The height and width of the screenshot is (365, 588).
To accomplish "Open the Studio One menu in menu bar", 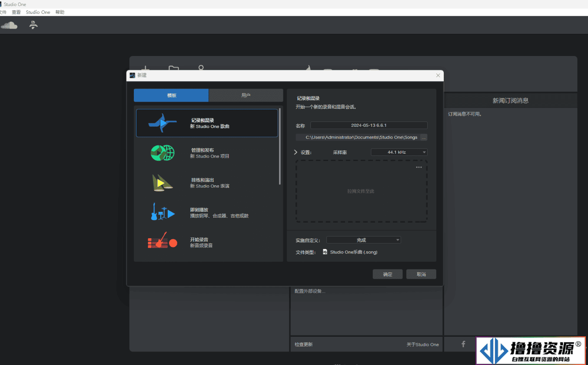I will (x=38, y=12).
